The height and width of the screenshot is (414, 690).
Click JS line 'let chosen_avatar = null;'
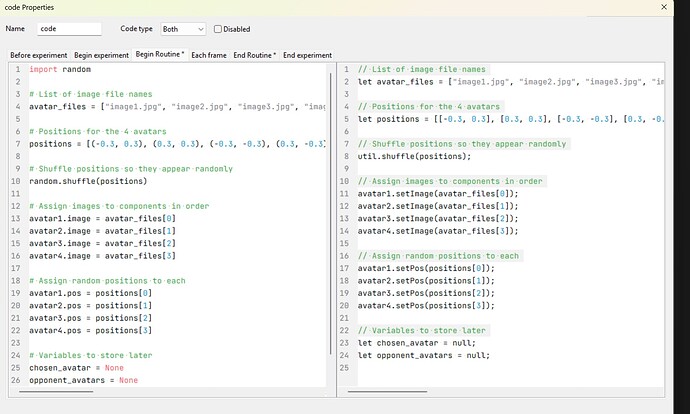(416, 343)
